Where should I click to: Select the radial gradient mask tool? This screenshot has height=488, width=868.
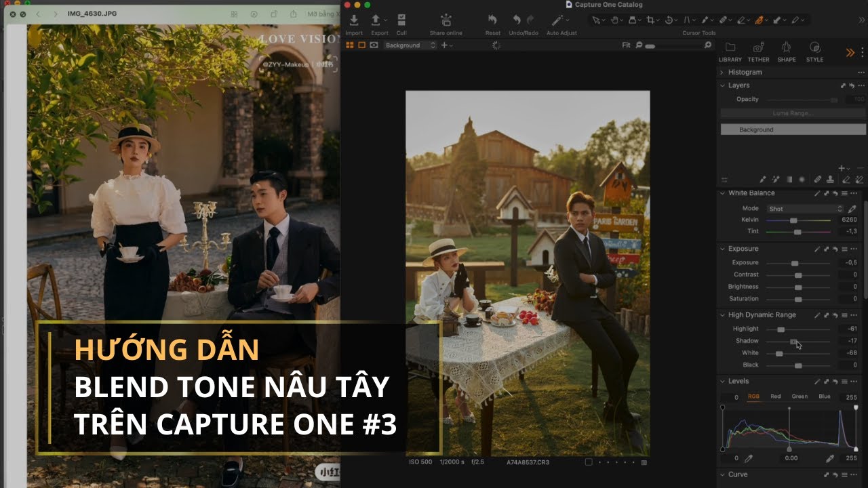click(802, 180)
